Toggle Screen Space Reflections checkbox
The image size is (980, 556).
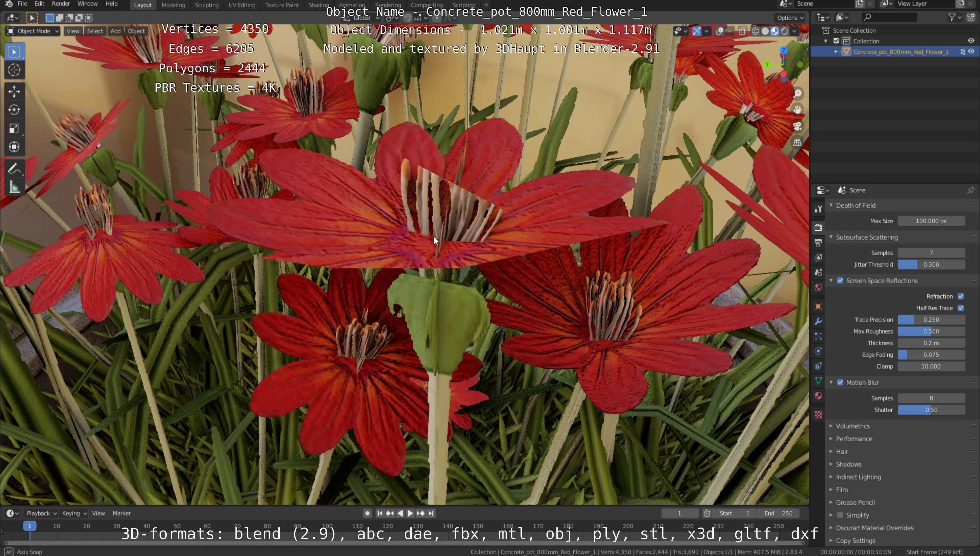coord(840,281)
